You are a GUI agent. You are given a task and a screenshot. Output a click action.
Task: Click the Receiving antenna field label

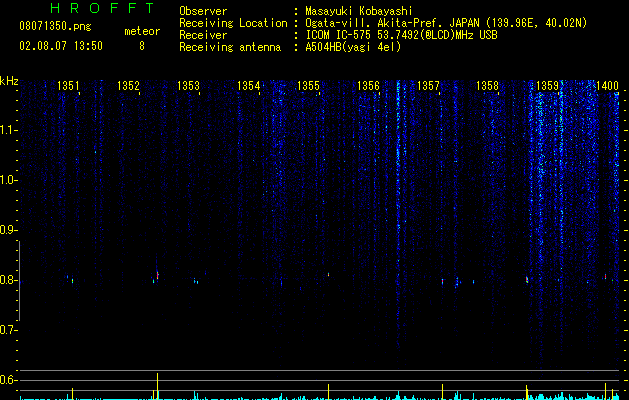tap(230, 47)
